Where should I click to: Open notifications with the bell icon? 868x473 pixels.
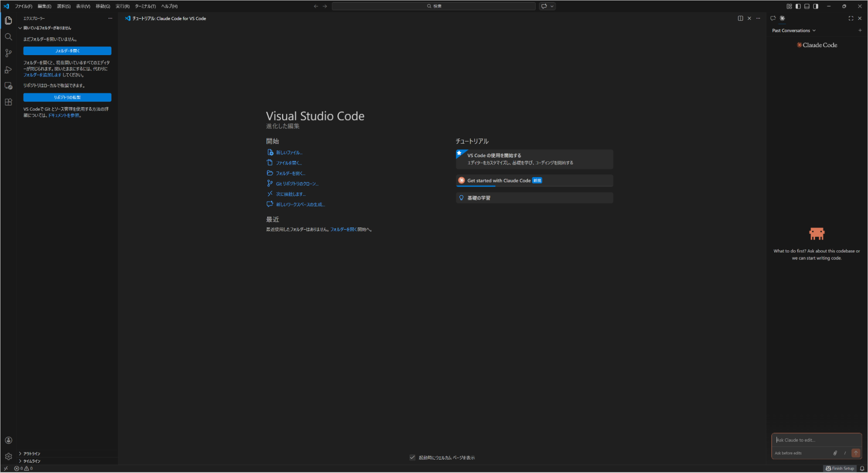click(x=862, y=468)
